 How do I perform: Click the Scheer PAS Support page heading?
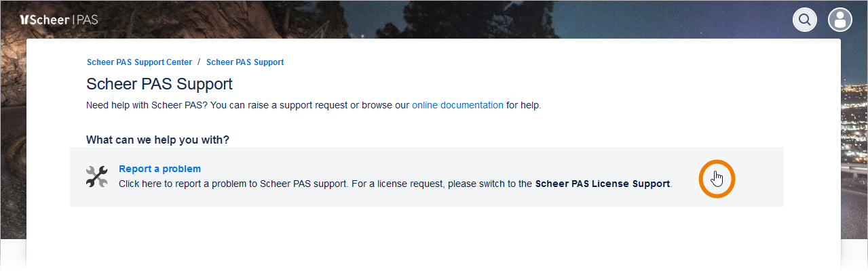click(159, 84)
